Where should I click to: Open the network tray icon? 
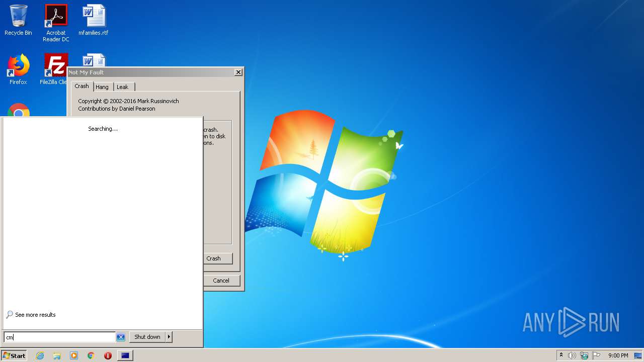584,355
